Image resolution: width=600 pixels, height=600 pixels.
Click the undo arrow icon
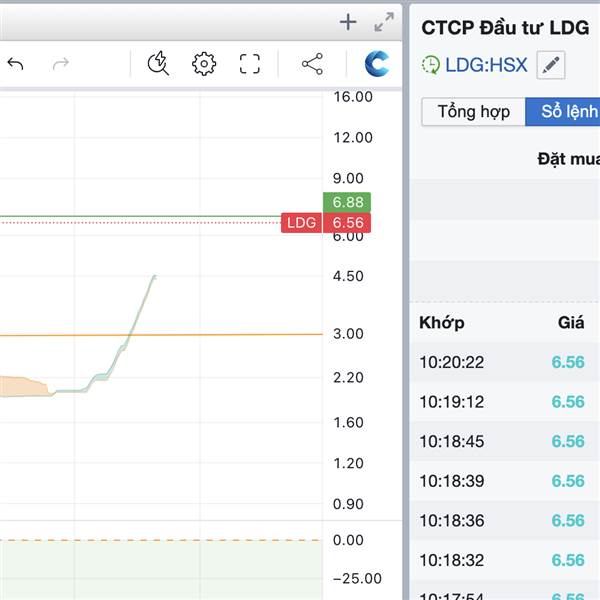pyautogui.click(x=16, y=64)
